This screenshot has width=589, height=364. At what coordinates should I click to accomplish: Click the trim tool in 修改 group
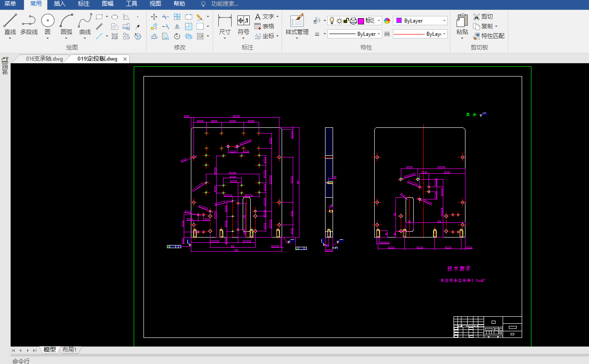pos(166,17)
